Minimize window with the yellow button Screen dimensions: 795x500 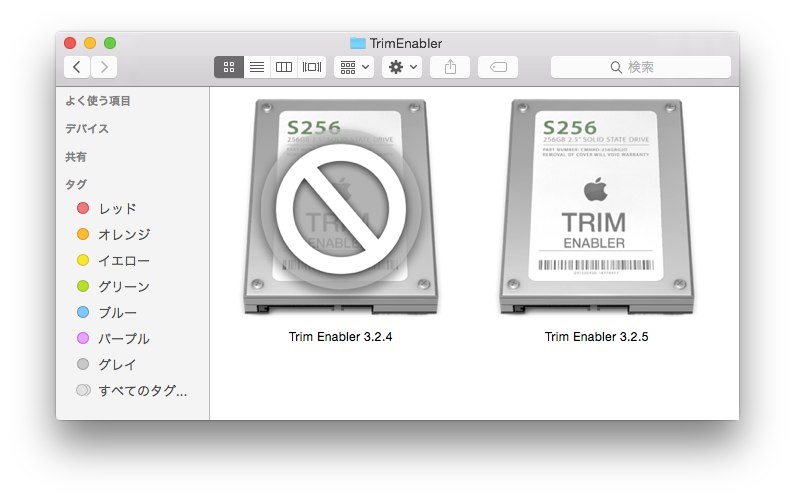point(90,43)
